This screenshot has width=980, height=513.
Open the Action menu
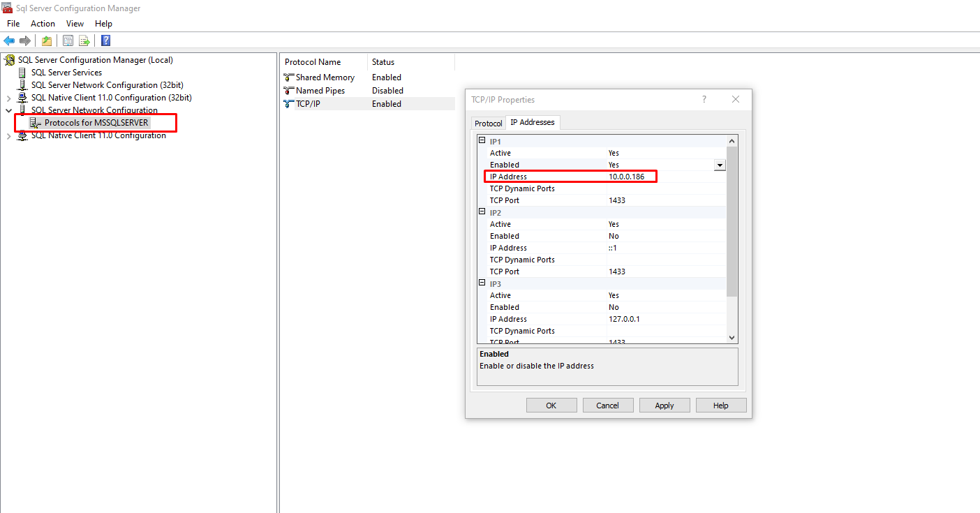click(43, 23)
